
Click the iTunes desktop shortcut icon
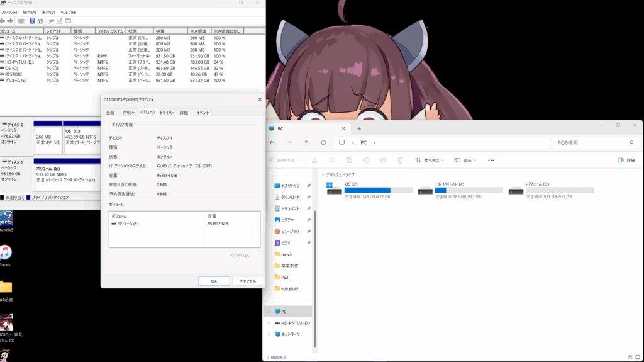6,252
